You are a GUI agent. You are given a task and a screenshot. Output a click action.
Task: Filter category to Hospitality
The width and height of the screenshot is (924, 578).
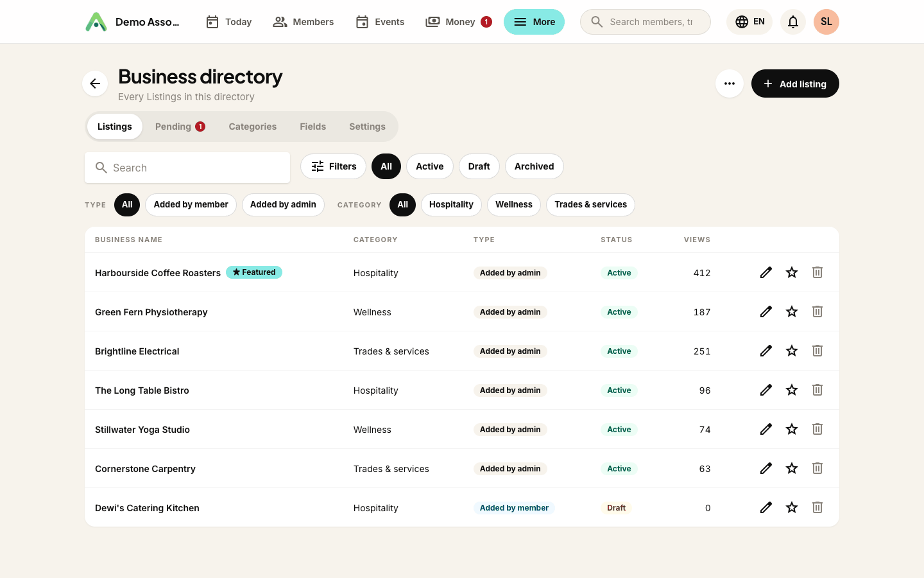click(x=451, y=205)
